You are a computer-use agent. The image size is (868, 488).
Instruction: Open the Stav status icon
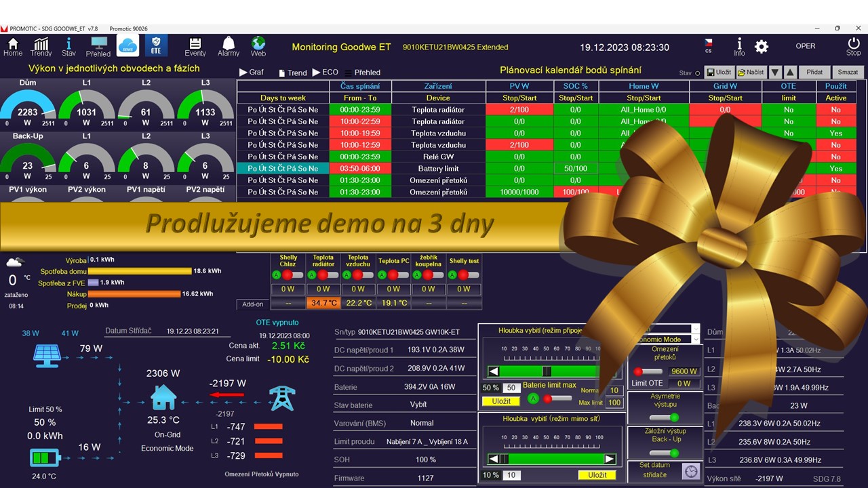pos(68,46)
